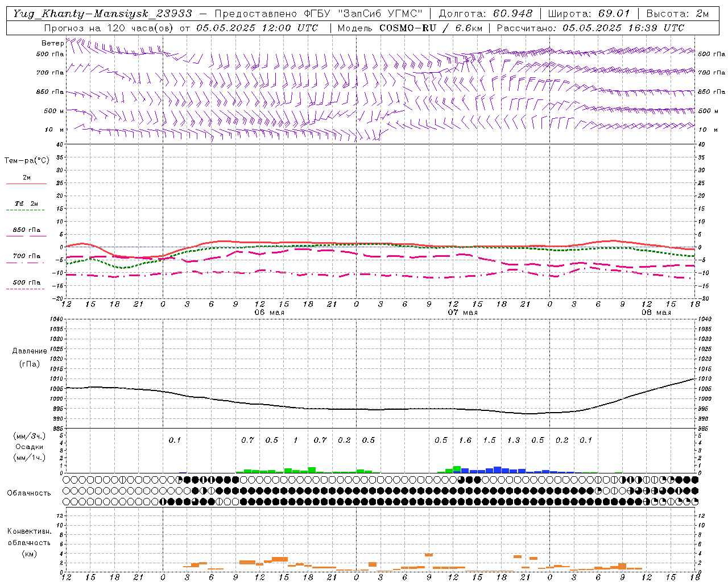Click the '(мм/1ч.)' precipitation unit label
Viewport: 728px width, 582px height.
[30, 458]
